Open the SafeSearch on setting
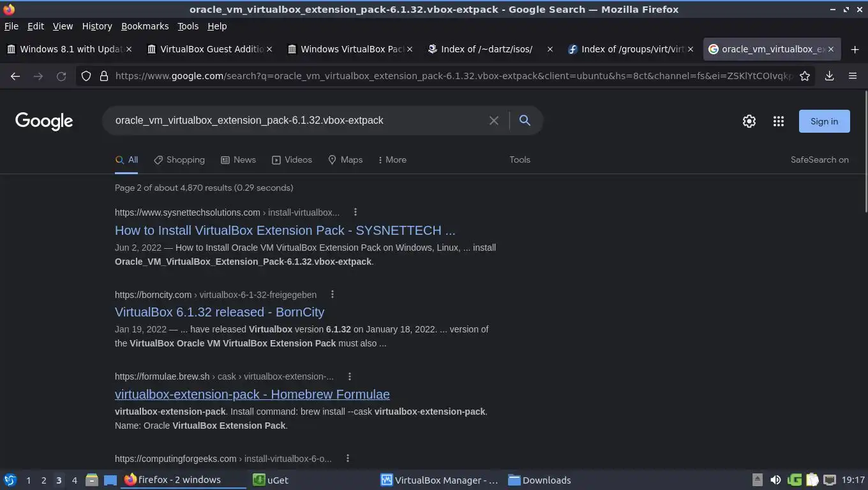868x490 pixels. click(x=819, y=160)
